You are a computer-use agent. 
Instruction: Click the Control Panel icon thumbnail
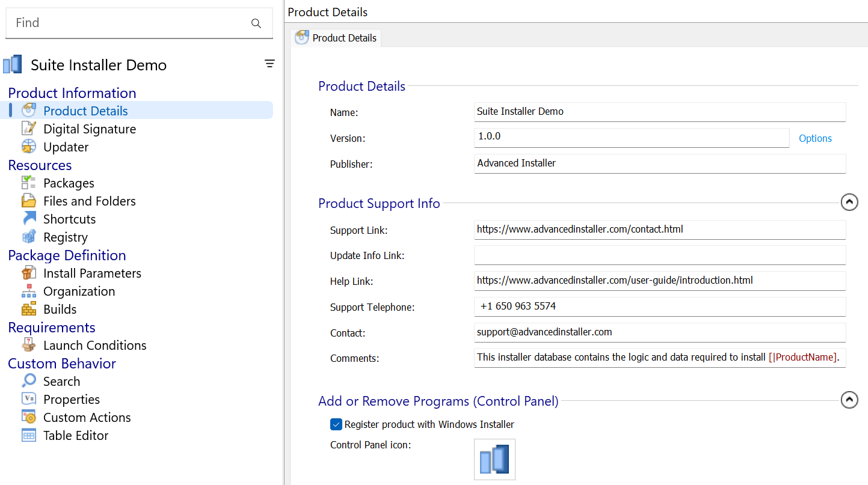(494, 459)
